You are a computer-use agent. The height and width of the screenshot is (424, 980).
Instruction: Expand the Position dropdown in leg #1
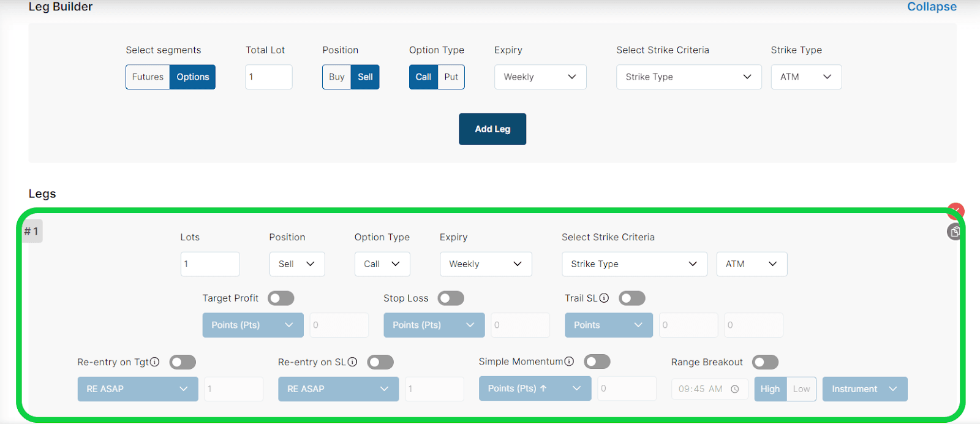click(296, 264)
